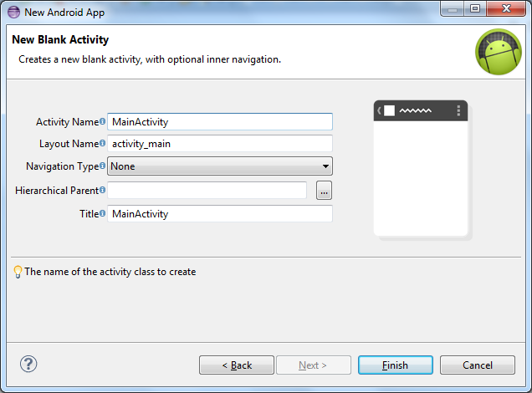Click the Title input field
532x393 pixels.
220,214
